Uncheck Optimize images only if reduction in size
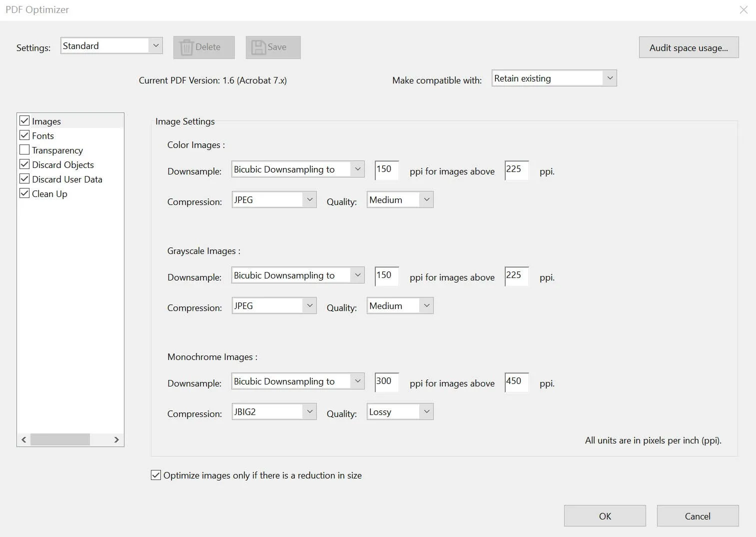The width and height of the screenshot is (756, 537). (155, 475)
